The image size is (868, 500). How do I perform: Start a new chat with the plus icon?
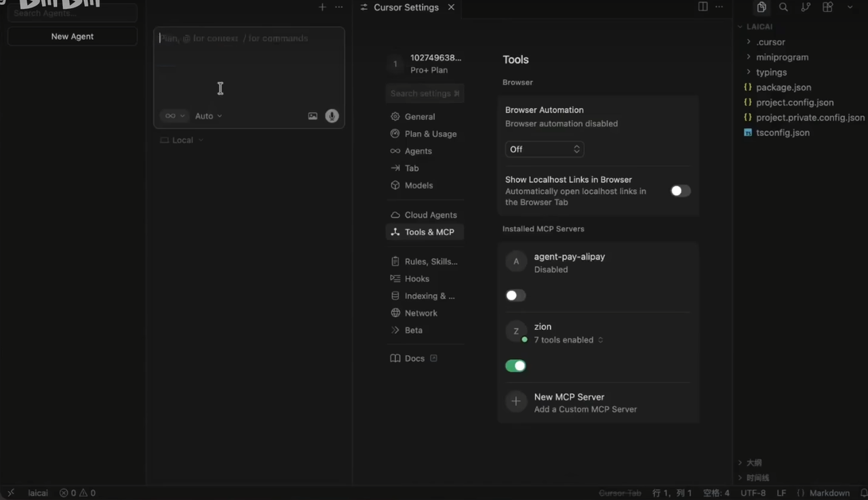tap(322, 7)
